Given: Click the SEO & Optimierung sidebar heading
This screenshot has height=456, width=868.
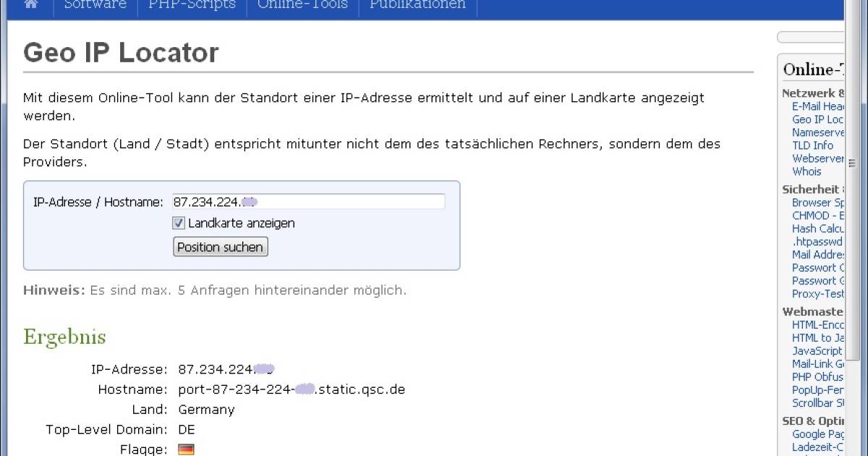Looking at the screenshot, I should [813, 421].
